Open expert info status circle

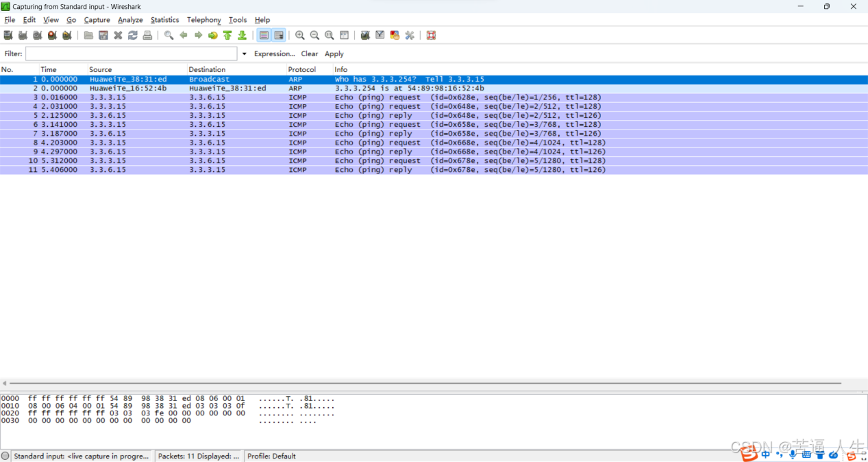(x=5, y=456)
